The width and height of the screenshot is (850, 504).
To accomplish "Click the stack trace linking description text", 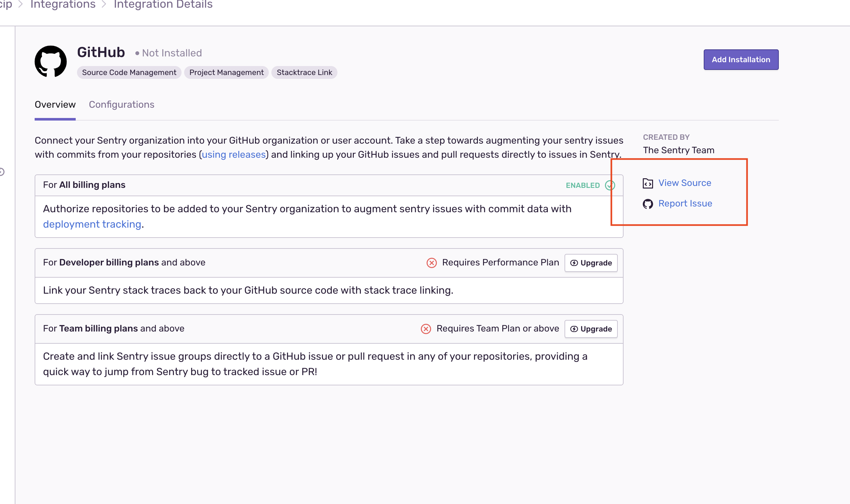I will coord(248,290).
